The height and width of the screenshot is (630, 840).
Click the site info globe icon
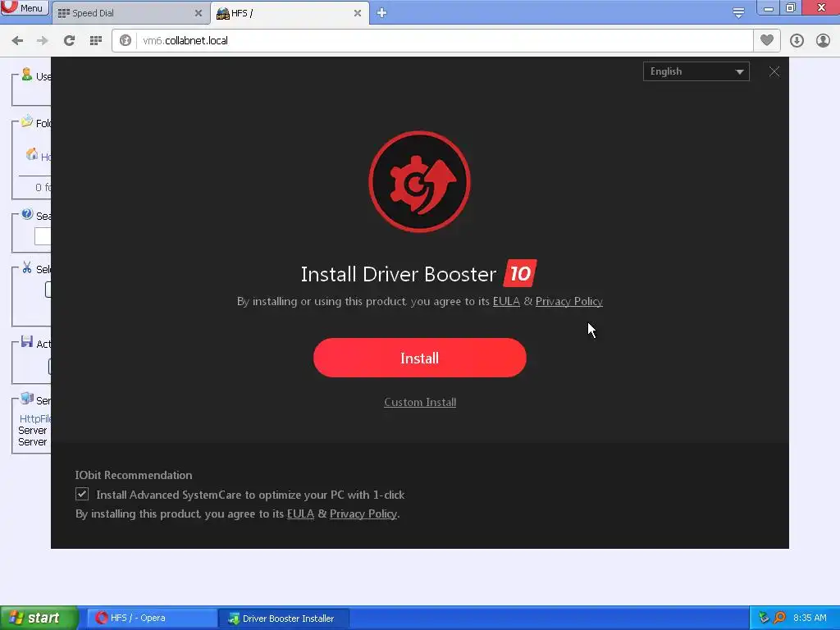126,41
